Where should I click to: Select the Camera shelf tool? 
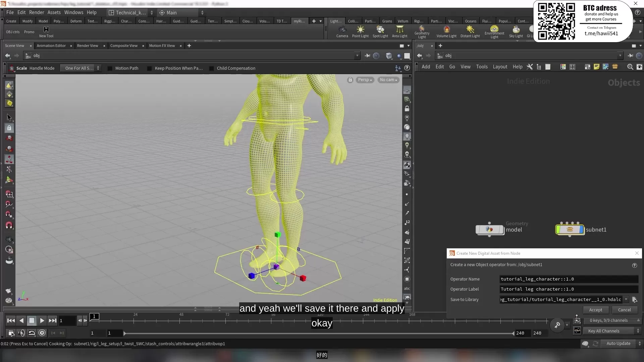(x=342, y=32)
